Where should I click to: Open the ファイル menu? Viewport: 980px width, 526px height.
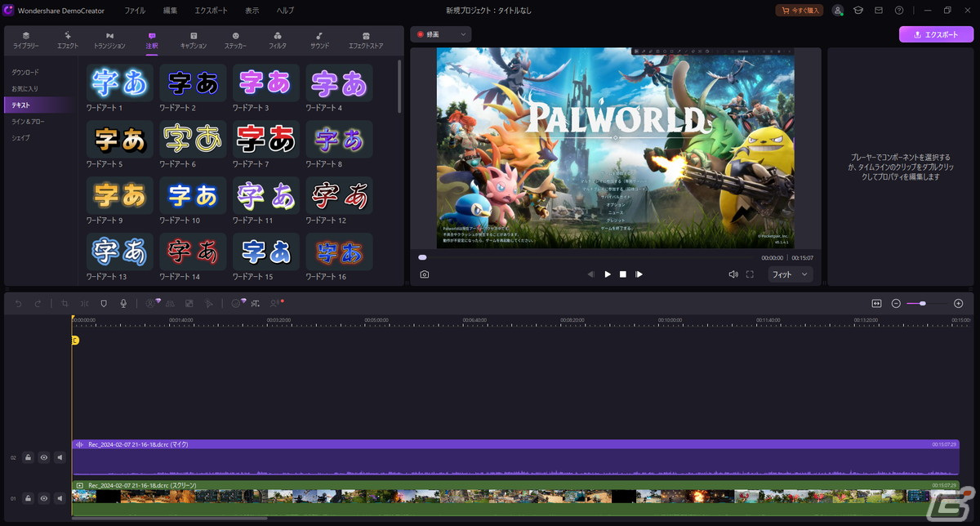pyautogui.click(x=135, y=11)
